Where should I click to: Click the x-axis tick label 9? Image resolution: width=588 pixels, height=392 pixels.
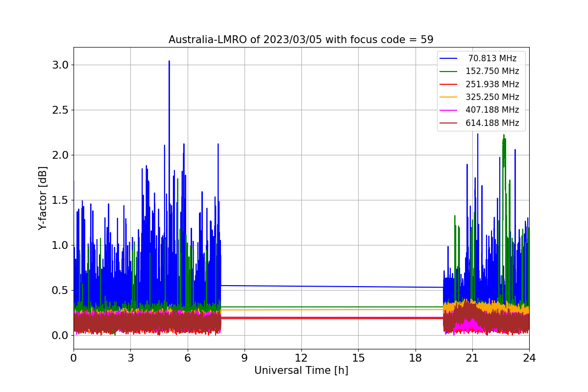point(245,358)
